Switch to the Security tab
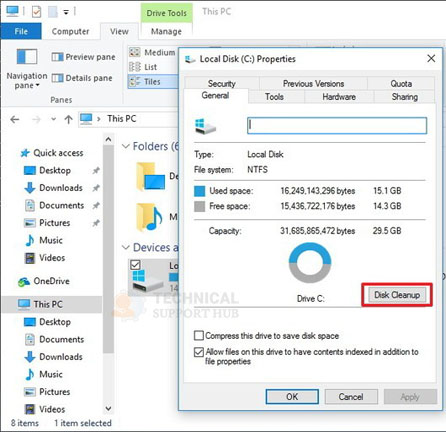This screenshot has width=446, height=432. coord(222,83)
